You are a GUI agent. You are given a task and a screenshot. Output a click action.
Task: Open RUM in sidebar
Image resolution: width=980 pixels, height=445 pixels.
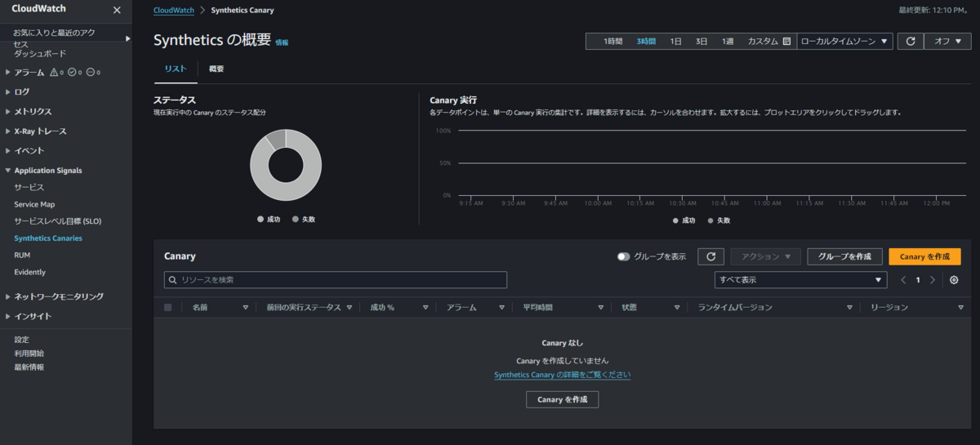[22, 255]
